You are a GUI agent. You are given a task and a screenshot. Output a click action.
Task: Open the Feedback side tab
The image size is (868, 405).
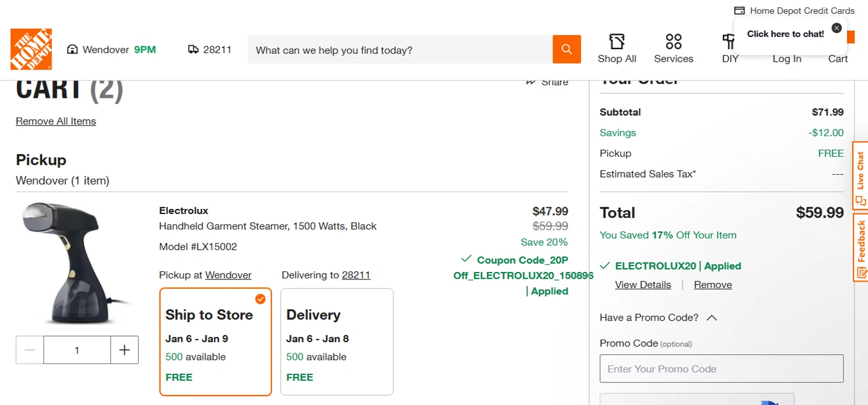pos(860,247)
